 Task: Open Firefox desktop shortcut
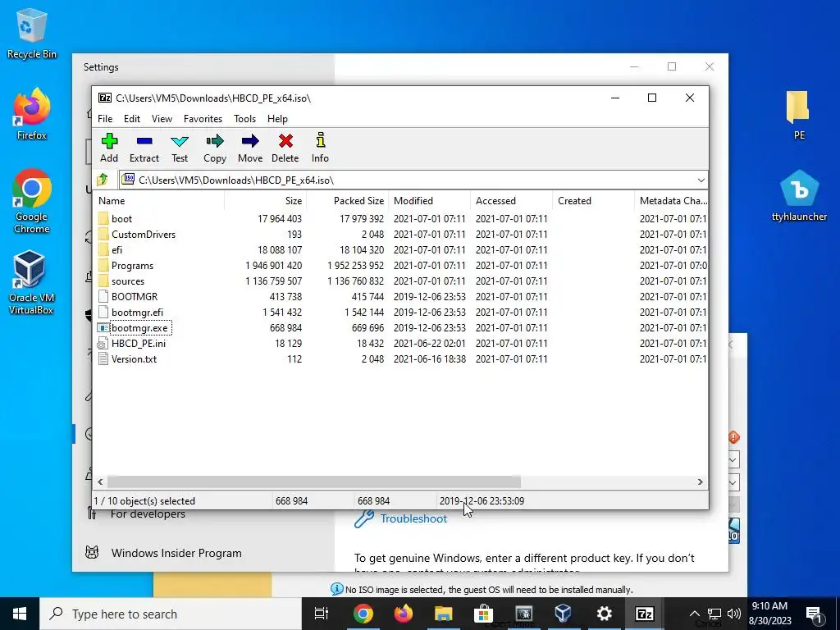pyautogui.click(x=31, y=115)
